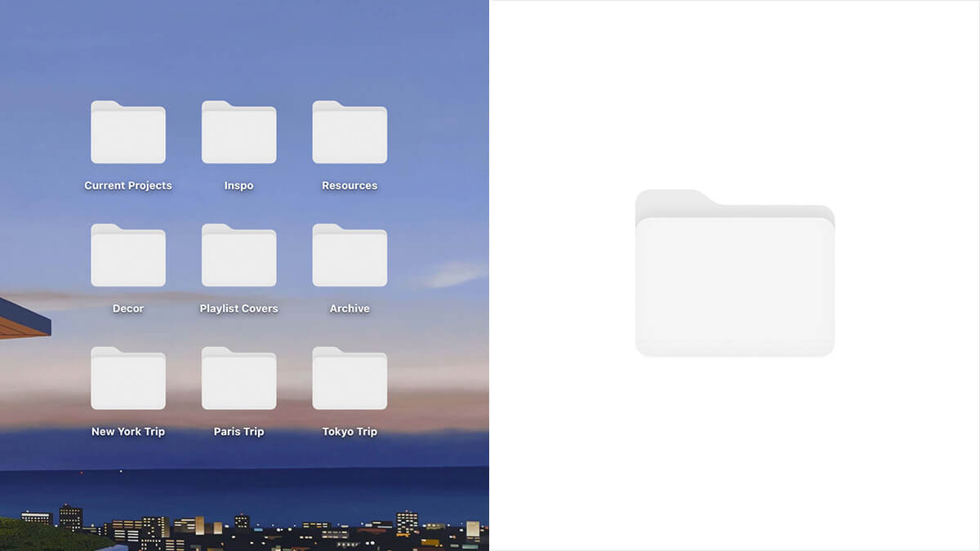
Task: Select the Decor folder name
Action: [127, 309]
